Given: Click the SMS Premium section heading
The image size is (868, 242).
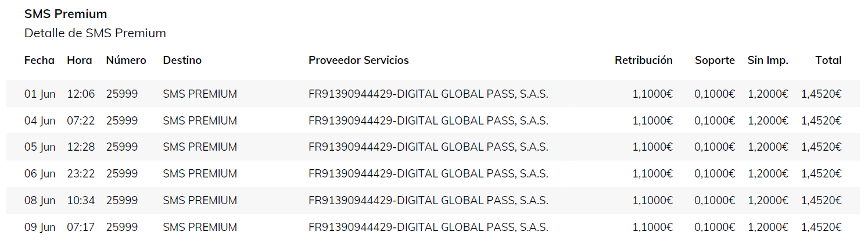Looking at the screenshot, I should click(66, 14).
